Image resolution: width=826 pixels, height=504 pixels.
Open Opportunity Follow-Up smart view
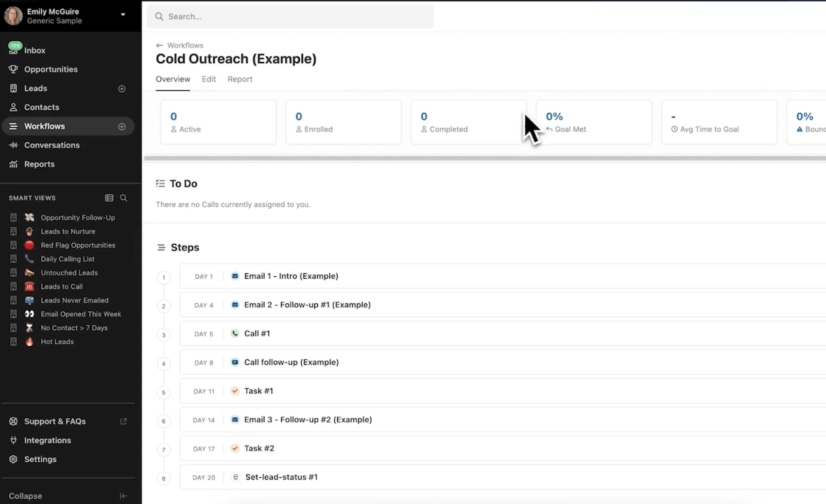click(x=78, y=218)
